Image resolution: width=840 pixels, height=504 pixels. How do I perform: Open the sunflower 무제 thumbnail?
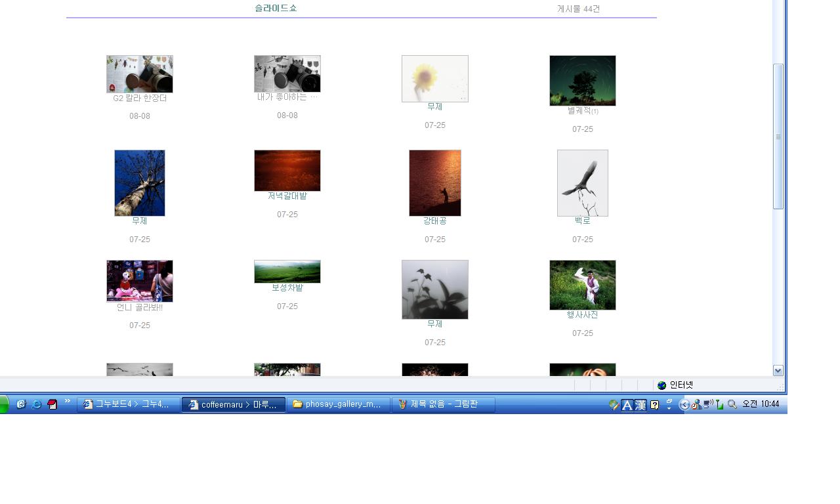point(434,79)
